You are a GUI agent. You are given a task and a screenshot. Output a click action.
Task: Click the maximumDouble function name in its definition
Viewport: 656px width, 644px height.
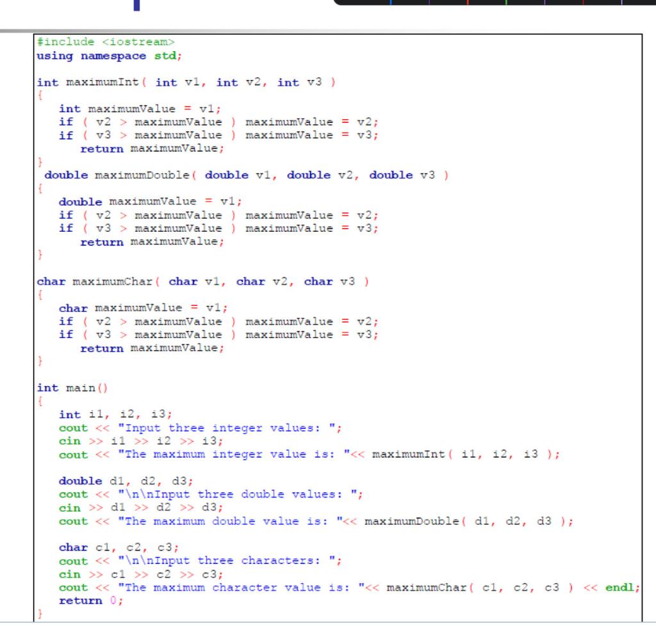[x=142, y=175]
